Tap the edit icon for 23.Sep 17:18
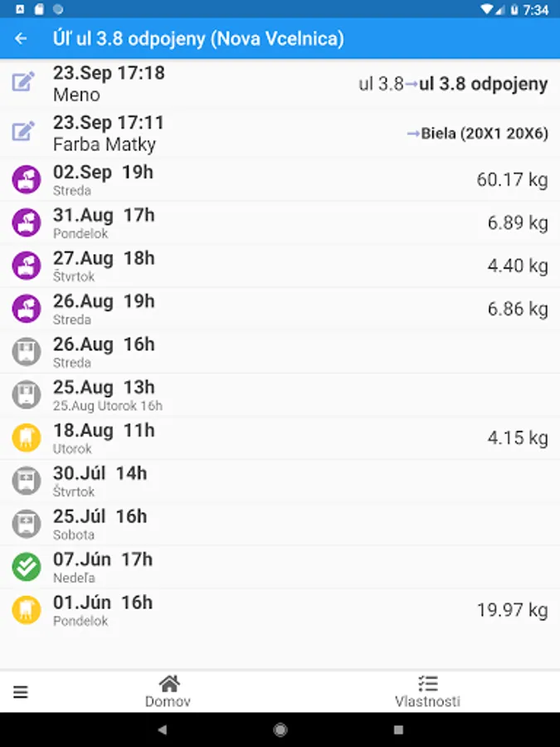 click(x=23, y=82)
